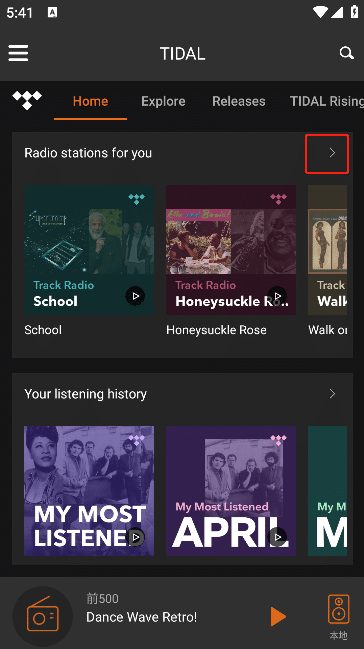Start playback of Dance Wave Retro!
Screen dimensions: 364x649
point(278,617)
